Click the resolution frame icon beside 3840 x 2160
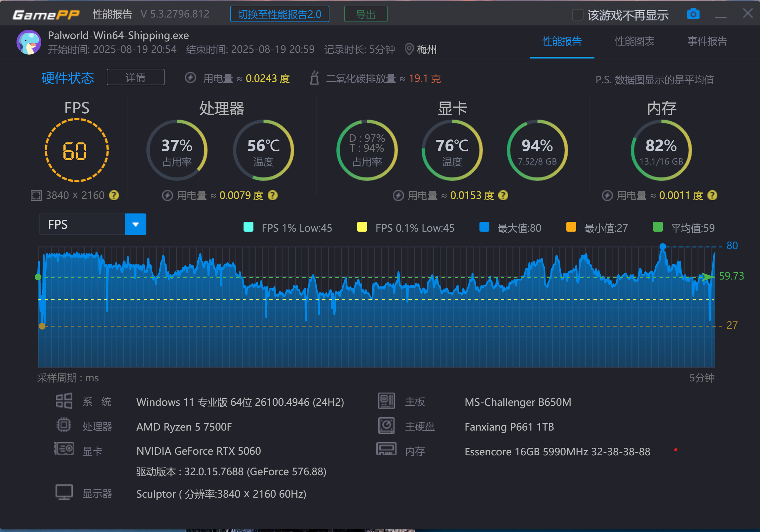Image resolution: width=760 pixels, height=532 pixels. [x=36, y=195]
